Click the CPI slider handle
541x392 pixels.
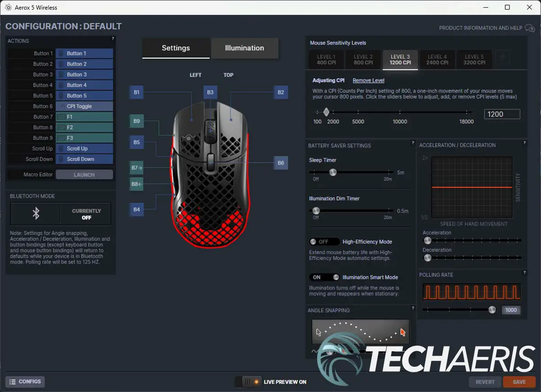[x=326, y=112]
